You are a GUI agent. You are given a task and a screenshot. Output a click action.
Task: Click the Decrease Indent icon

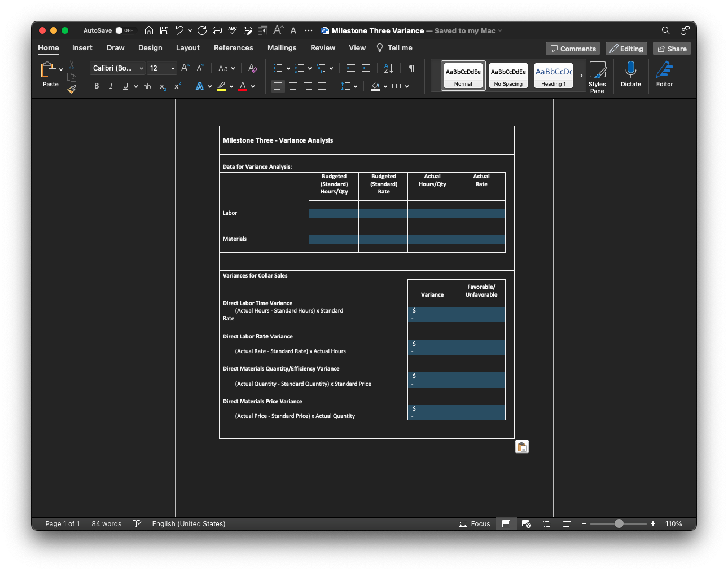pyautogui.click(x=351, y=68)
